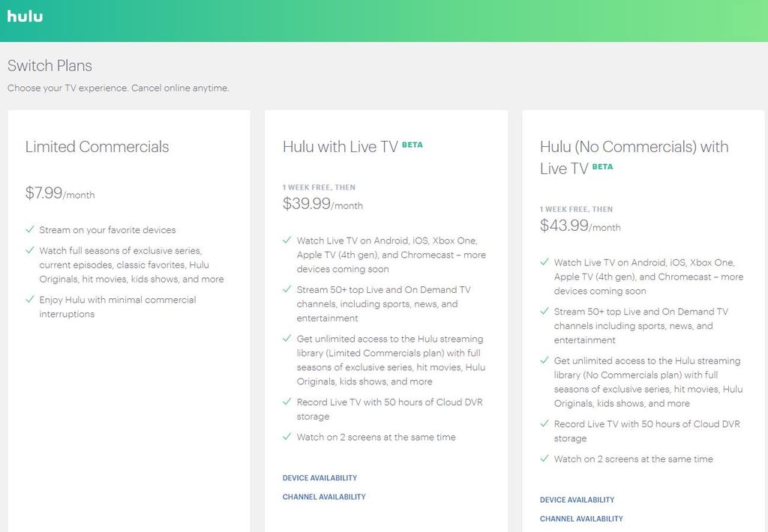Open CHANNEL AVAILABILITY for the No Commercials Live TV plan
Image resolution: width=768 pixels, height=532 pixels.
coord(581,519)
